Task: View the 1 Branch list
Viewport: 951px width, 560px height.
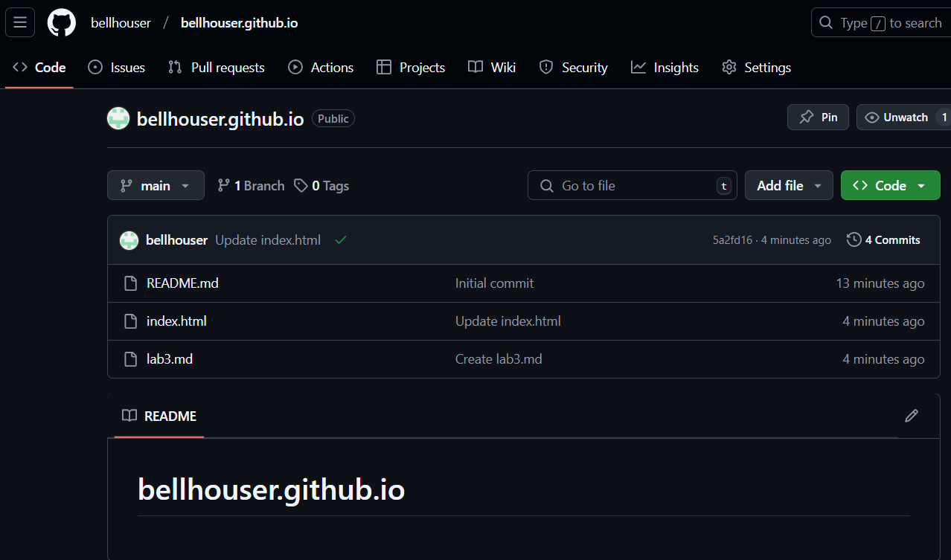Action: point(251,186)
